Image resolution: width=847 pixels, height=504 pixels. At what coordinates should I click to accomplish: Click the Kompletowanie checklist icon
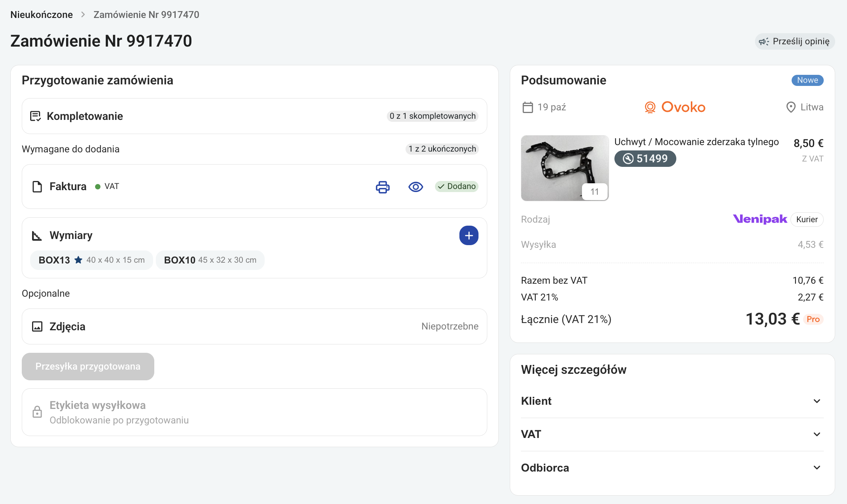point(36,116)
